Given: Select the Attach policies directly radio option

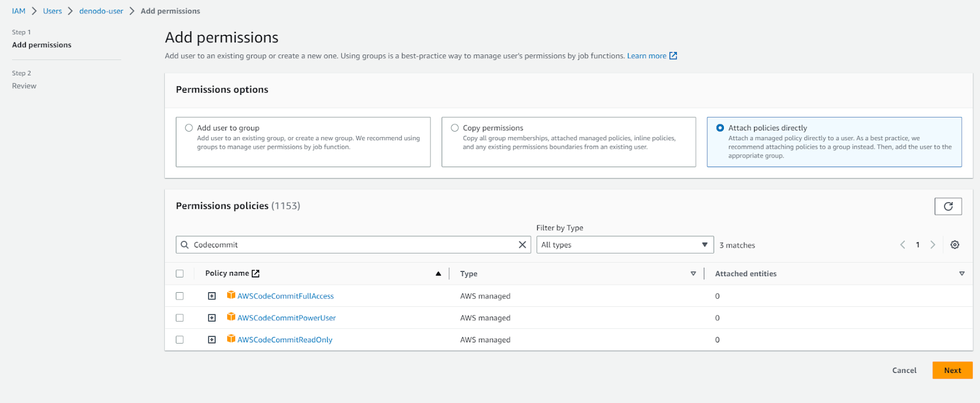Looking at the screenshot, I should pyautogui.click(x=720, y=128).
